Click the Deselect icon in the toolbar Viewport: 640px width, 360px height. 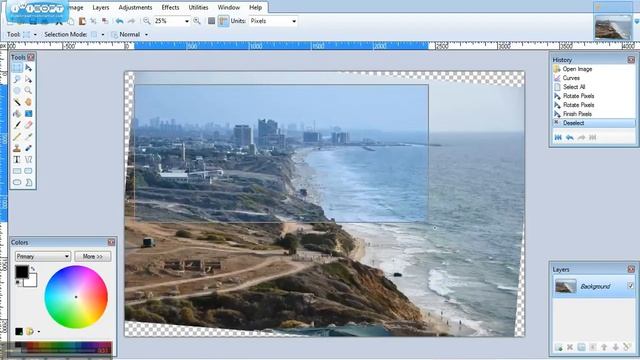tap(105, 21)
